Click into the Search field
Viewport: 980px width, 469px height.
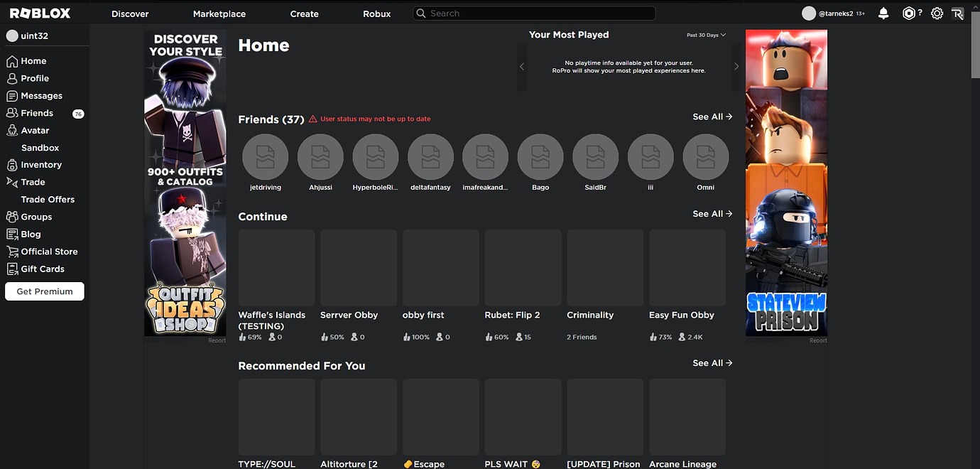tap(533, 13)
